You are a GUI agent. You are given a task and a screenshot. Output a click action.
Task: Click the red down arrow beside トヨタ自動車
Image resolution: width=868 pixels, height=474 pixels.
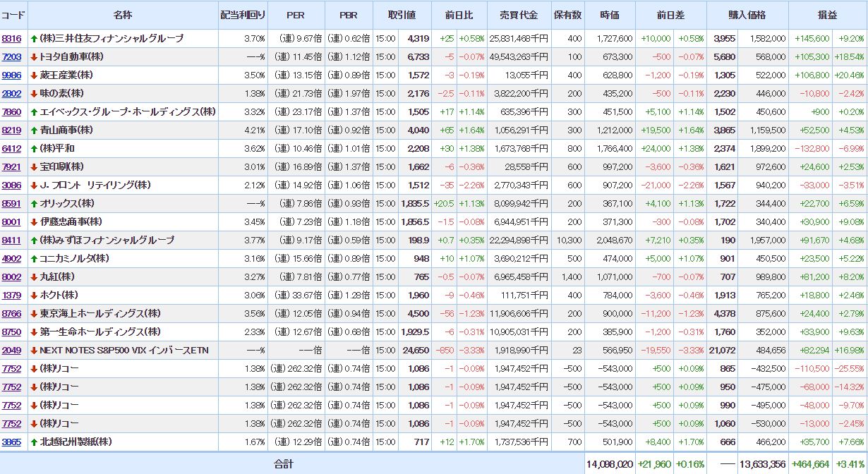[34, 57]
